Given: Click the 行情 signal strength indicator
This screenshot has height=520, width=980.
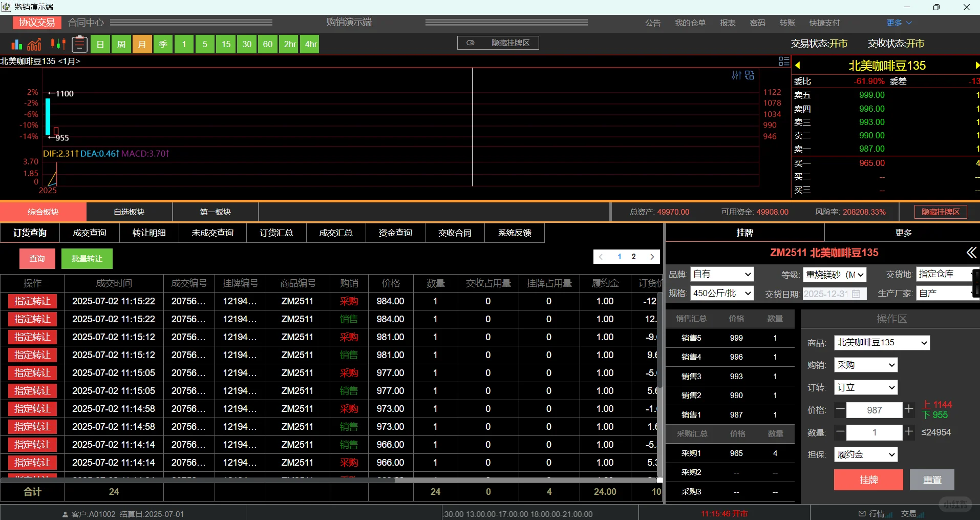Looking at the screenshot, I should click(x=890, y=514).
